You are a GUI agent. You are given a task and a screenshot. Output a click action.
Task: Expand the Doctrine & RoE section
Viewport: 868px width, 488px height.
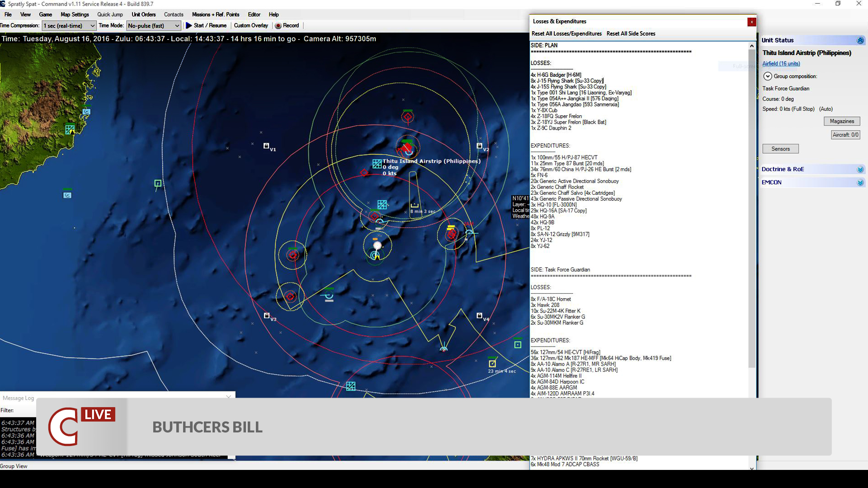coord(860,169)
